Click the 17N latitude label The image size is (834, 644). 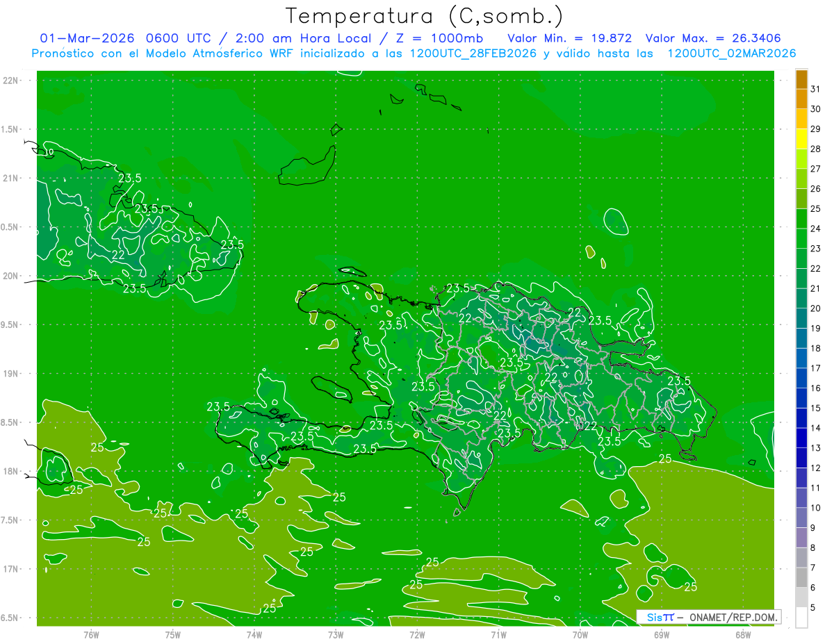tap(10, 569)
